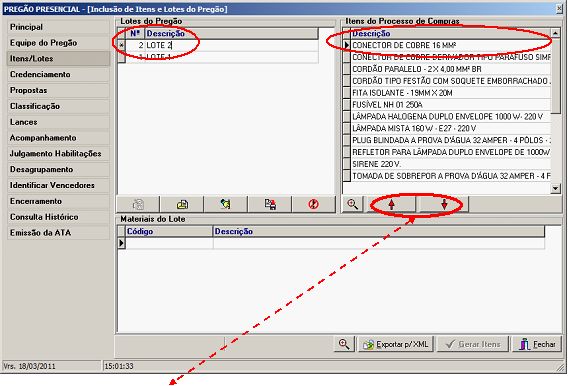
Task: Select REFLETOR PARA LÂMPADA item
Action: 451,152
